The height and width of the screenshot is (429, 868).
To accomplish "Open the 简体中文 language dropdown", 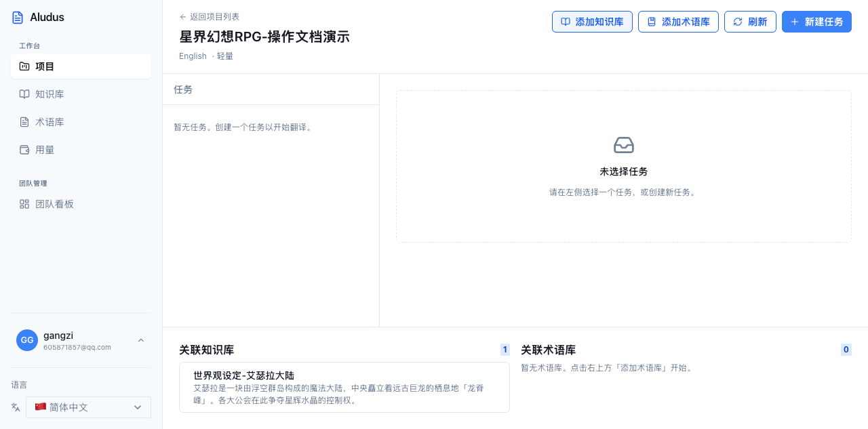I will (x=88, y=407).
